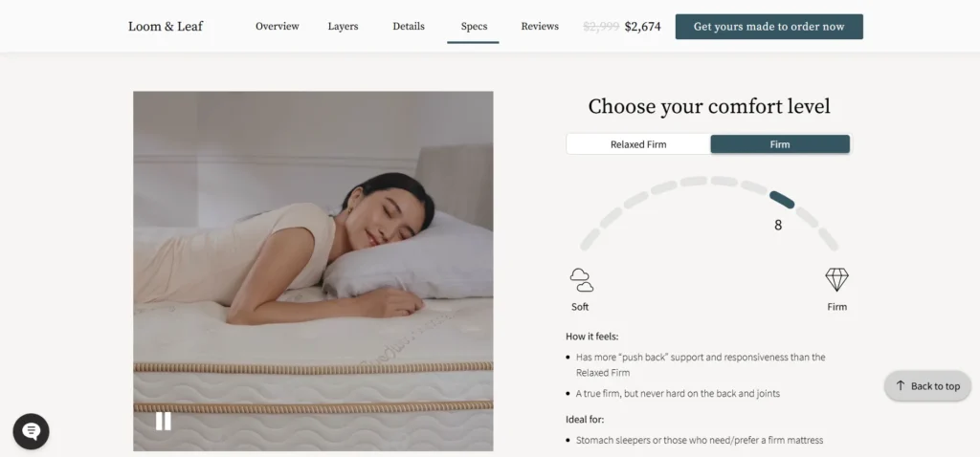Go to the Layers tab
The width and height of the screenshot is (980, 457).
coord(344,26)
